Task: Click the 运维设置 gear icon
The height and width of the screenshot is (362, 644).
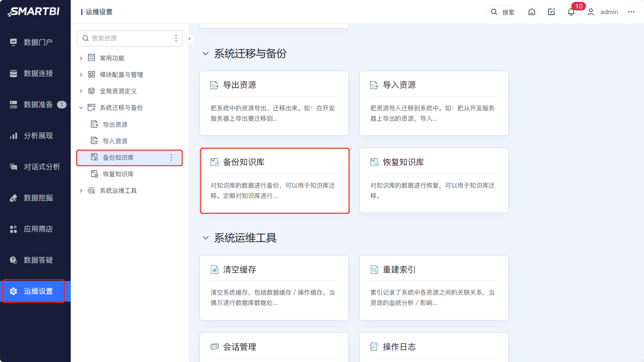Action: (x=14, y=291)
